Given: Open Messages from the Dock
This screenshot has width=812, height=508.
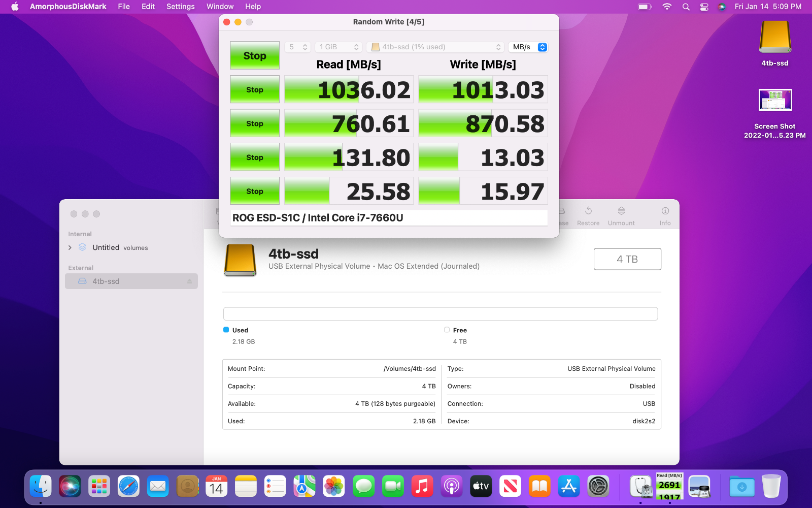Looking at the screenshot, I should point(363,487).
